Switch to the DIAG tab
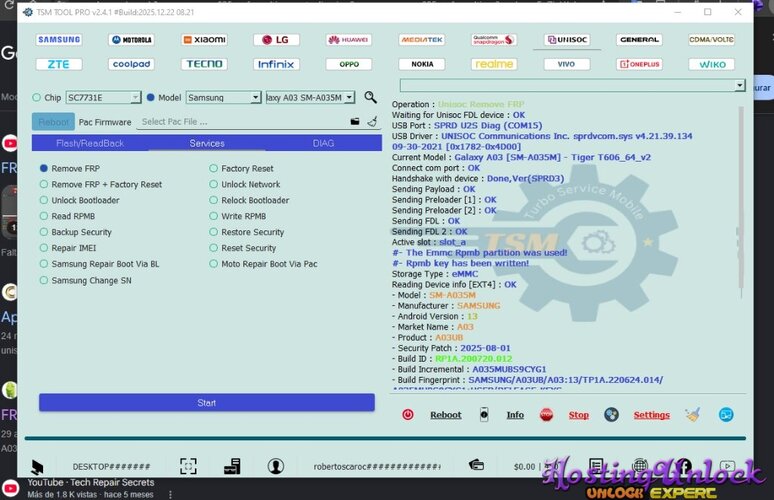774x500 pixels. pyautogui.click(x=323, y=143)
